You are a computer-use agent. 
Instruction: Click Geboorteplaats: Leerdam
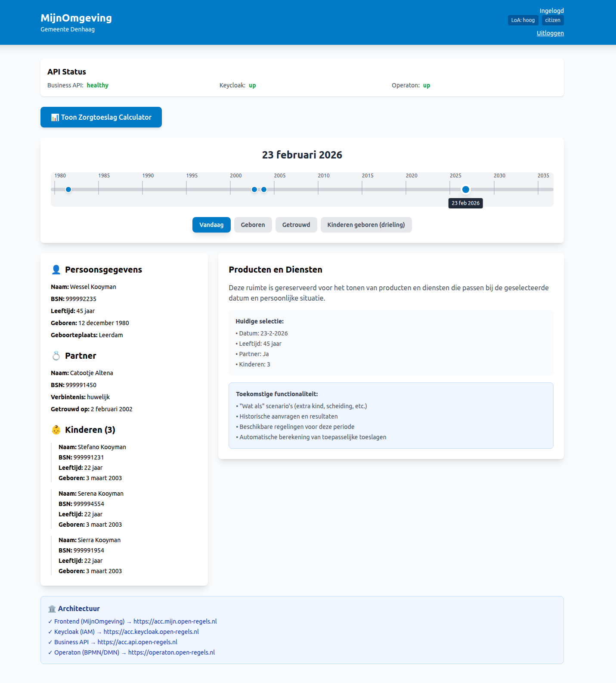87,335
